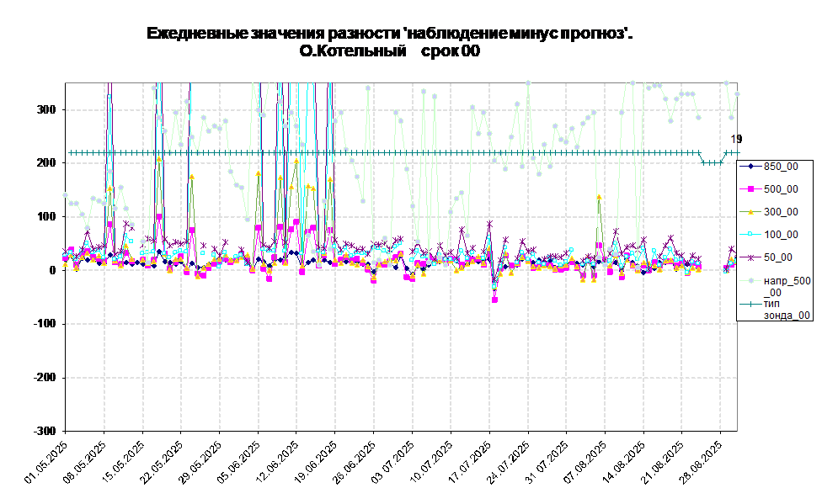Click yellow triangle legend key
The width and height of the screenshot is (822, 504).
coord(750,212)
